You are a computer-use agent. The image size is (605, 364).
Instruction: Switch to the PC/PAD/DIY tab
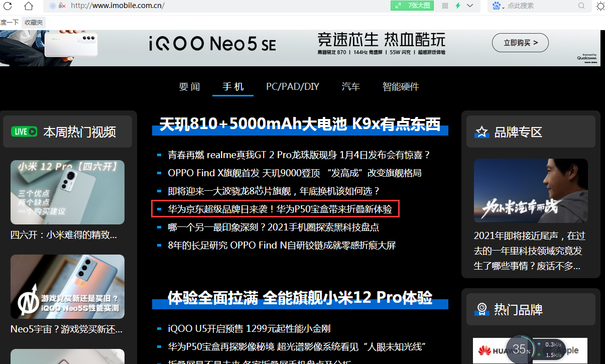[293, 86]
